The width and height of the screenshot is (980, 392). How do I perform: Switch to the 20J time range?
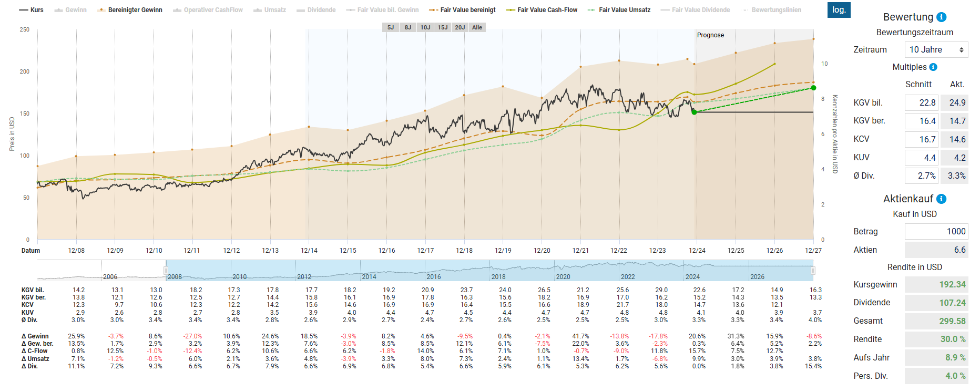tap(460, 27)
